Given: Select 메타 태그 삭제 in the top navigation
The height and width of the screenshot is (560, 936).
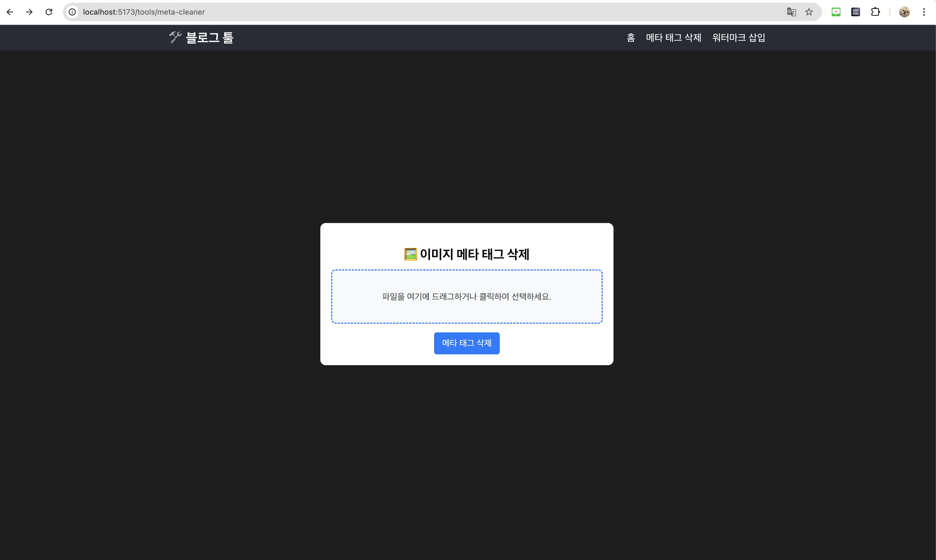Looking at the screenshot, I should [x=673, y=37].
